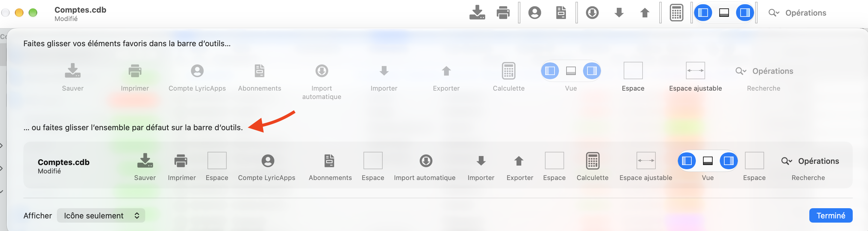Select the Imprimer icon in the default set

[x=181, y=161]
